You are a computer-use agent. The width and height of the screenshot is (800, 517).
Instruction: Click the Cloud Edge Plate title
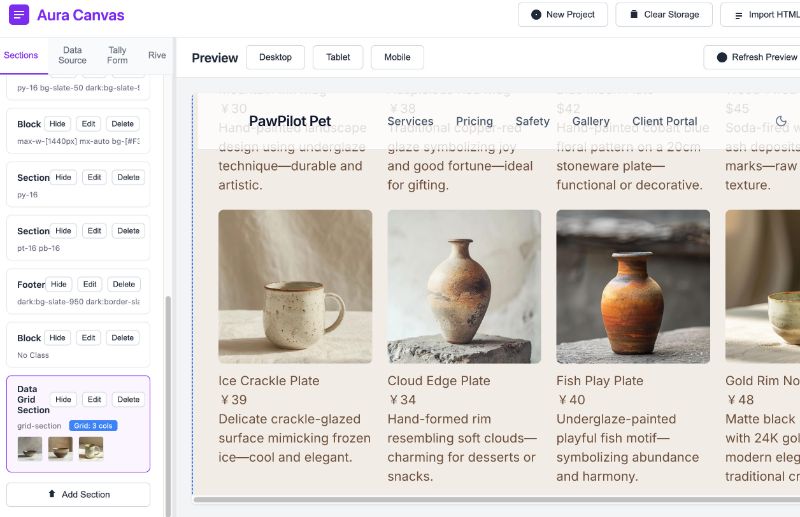pos(439,381)
